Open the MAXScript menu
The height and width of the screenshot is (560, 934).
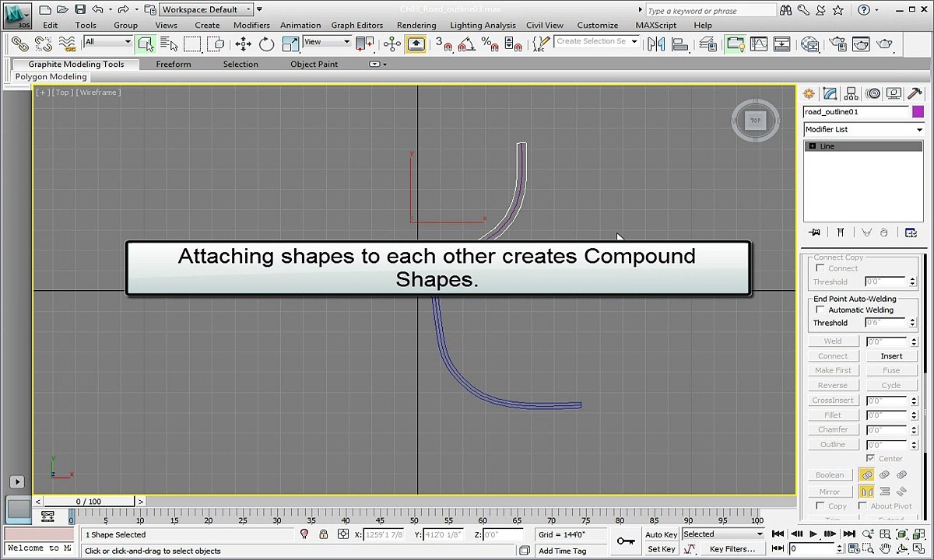click(656, 25)
